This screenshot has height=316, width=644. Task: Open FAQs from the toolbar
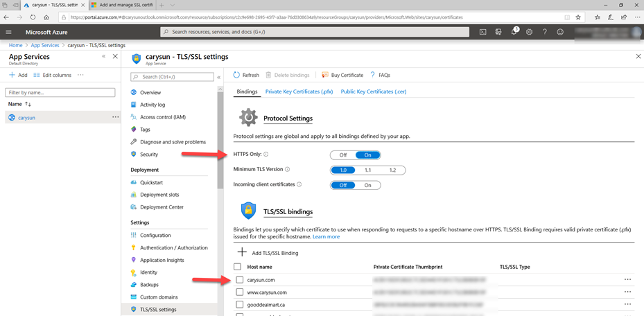click(381, 75)
